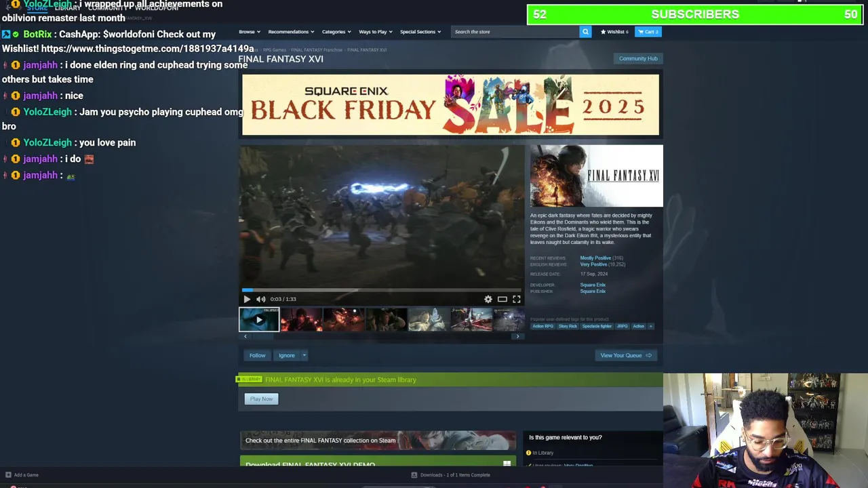Expand the Browse dropdown menu
The height and width of the screenshot is (488, 868).
point(249,32)
